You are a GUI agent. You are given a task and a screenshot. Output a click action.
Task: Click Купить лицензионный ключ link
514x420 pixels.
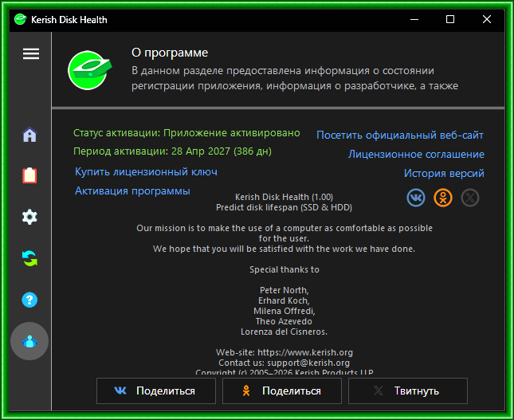tap(146, 172)
